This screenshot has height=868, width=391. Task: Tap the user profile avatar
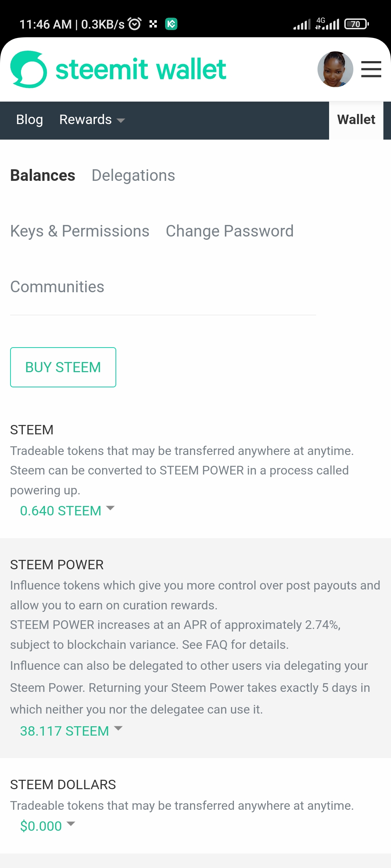335,69
